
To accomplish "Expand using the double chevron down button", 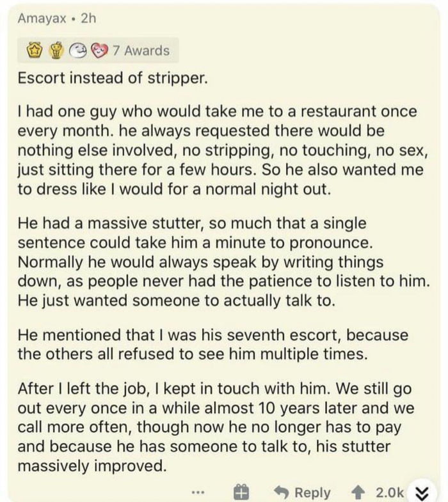I will click(422, 491).
